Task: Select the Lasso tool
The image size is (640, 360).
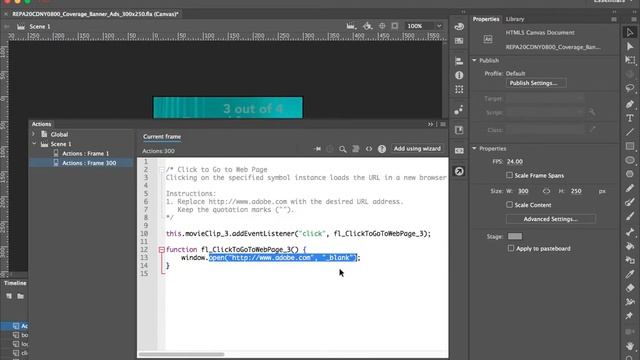Action: (630, 88)
